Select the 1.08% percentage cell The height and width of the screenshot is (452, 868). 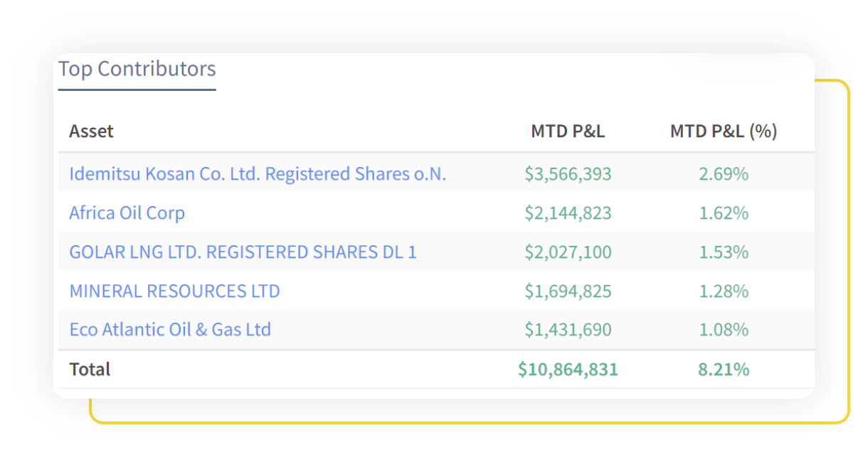click(724, 330)
